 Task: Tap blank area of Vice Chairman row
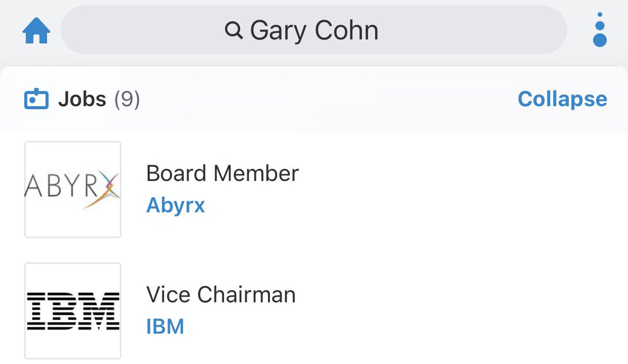[x=445, y=311]
